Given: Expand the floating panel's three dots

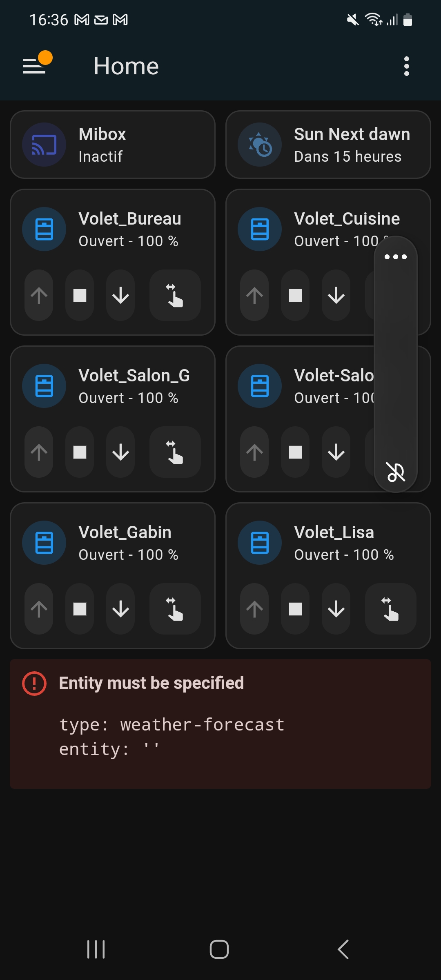Looking at the screenshot, I should pyautogui.click(x=395, y=257).
